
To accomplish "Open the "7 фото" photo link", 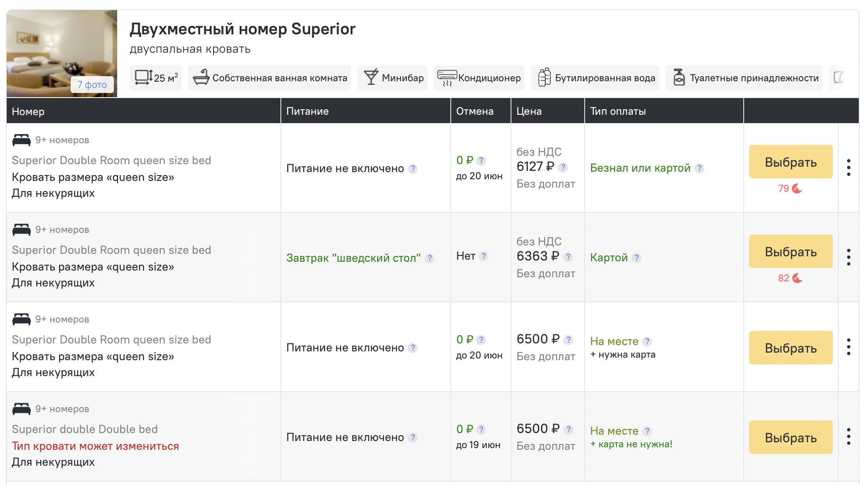I will [x=92, y=85].
